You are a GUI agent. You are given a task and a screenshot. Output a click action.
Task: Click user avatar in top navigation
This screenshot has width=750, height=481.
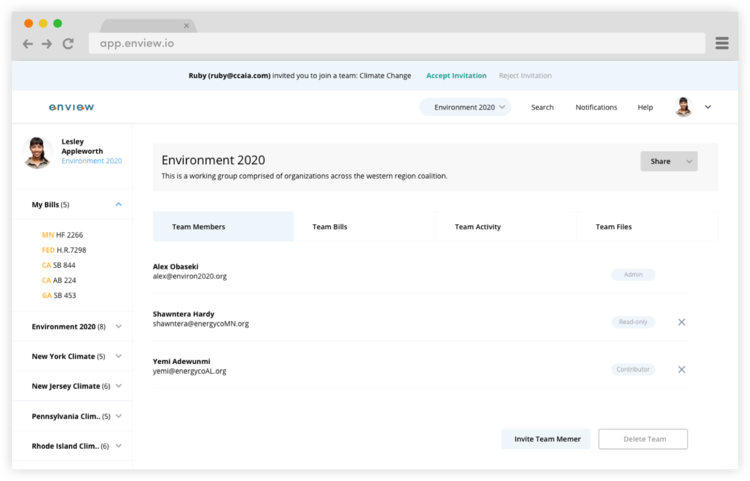[684, 107]
